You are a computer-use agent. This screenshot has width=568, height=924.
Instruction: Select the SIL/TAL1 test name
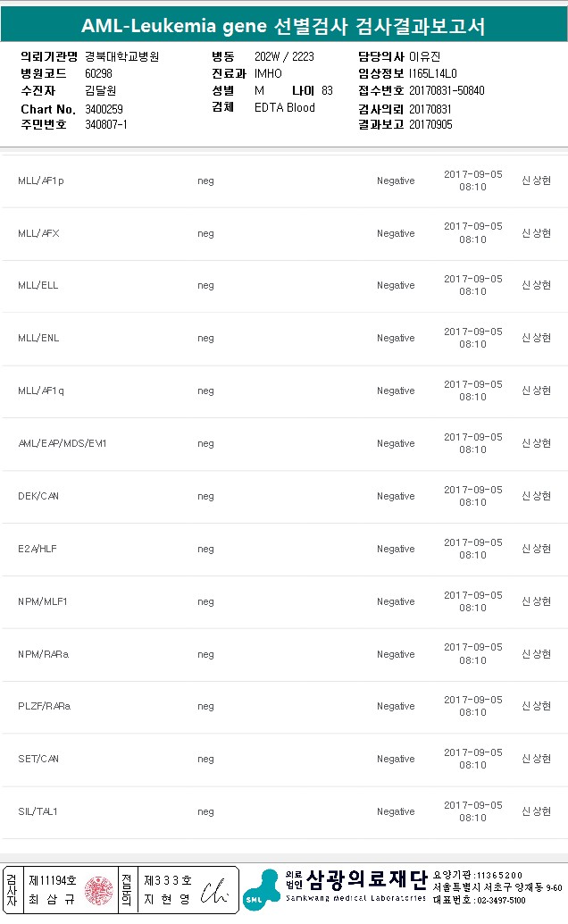pyautogui.click(x=38, y=811)
